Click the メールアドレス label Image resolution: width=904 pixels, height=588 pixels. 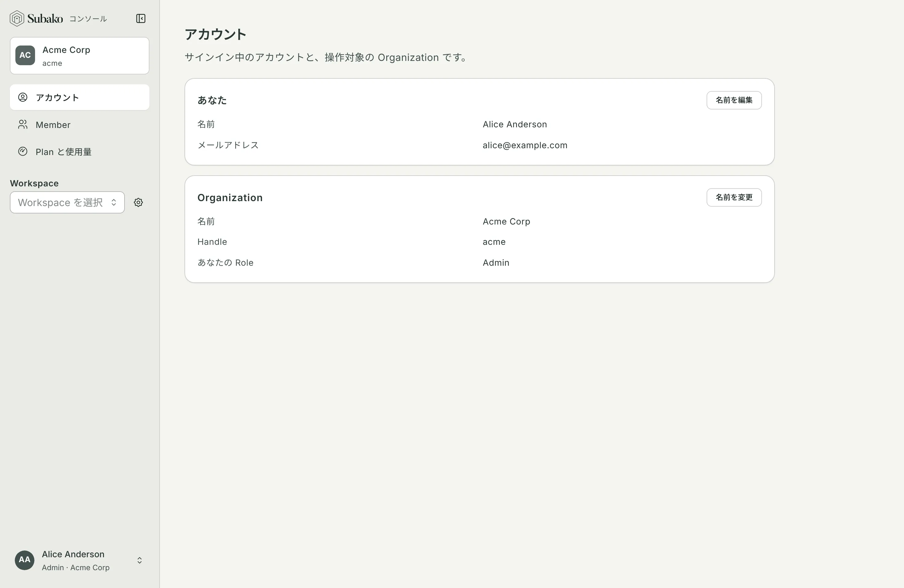click(x=228, y=145)
